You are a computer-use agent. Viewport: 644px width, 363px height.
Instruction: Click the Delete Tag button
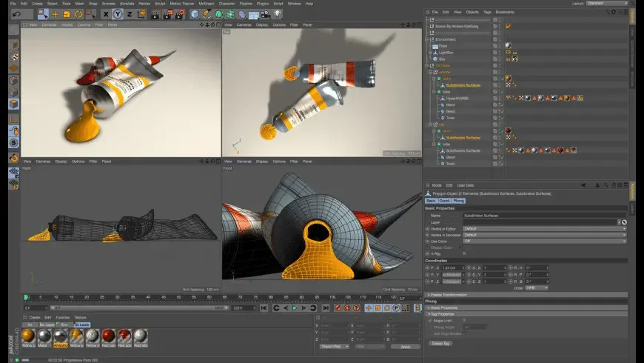tap(440, 343)
